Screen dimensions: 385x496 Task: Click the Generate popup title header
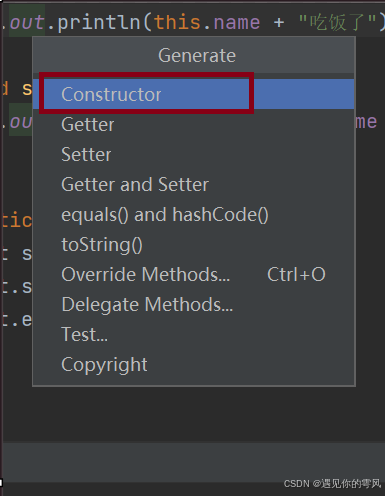[x=197, y=55]
